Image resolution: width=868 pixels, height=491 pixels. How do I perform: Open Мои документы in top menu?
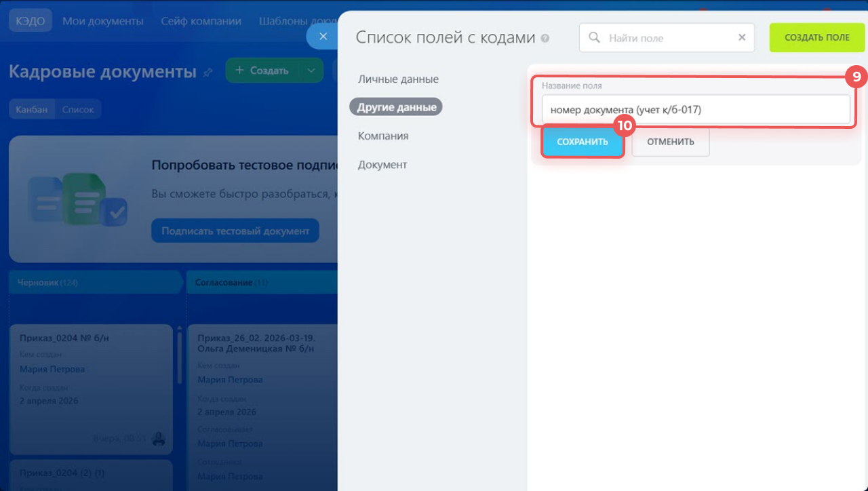point(103,21)
